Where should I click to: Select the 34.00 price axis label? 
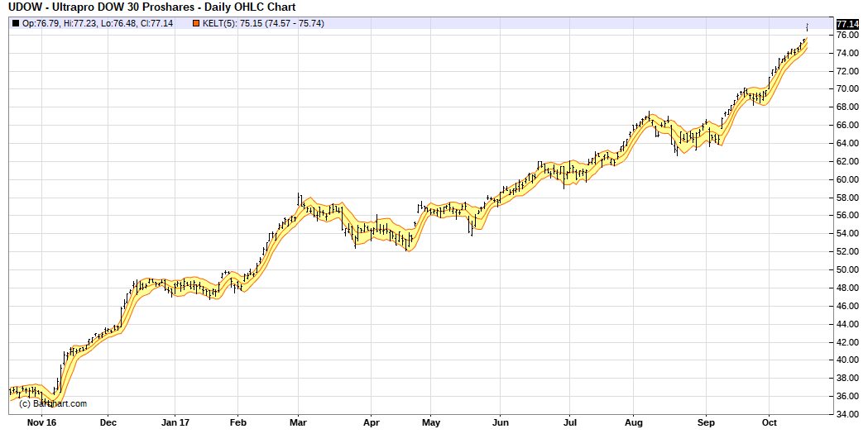tap(846, 415)
